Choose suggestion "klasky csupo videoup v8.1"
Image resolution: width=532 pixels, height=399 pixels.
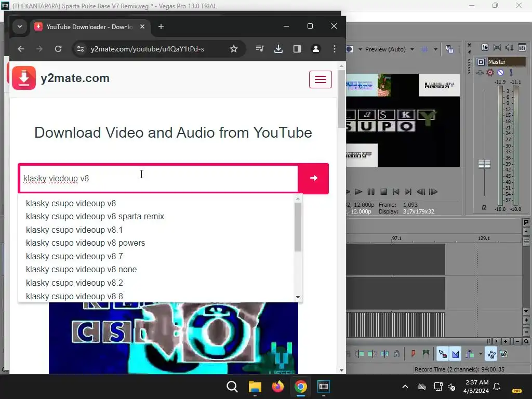pyautogui.click(x=74, y=230)
